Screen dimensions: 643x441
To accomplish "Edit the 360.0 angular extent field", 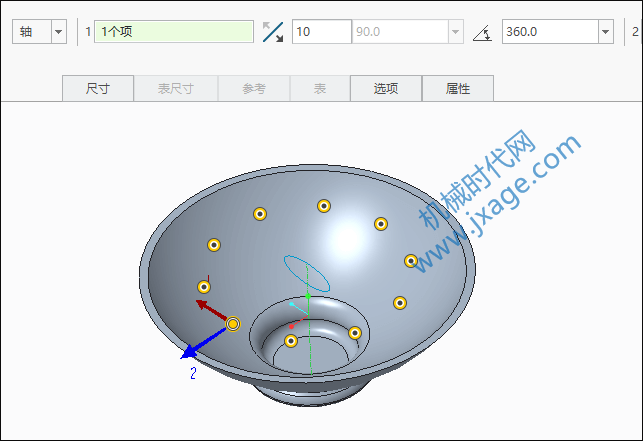I will [x=550, y=32].
